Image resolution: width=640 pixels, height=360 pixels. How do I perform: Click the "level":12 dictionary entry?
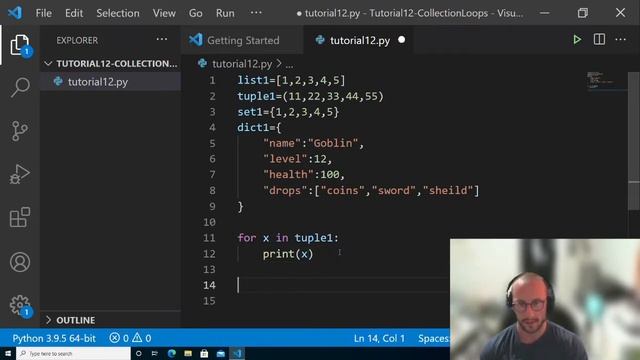tap(298, 159)
